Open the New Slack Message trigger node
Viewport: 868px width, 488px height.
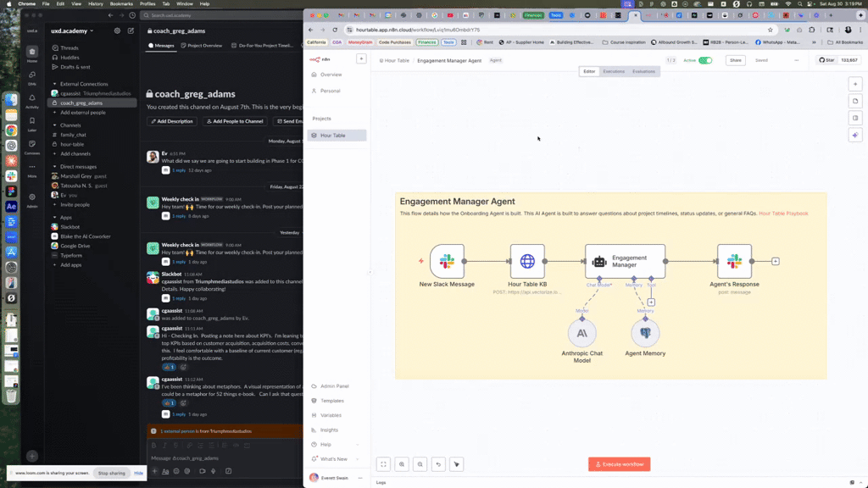447,261
